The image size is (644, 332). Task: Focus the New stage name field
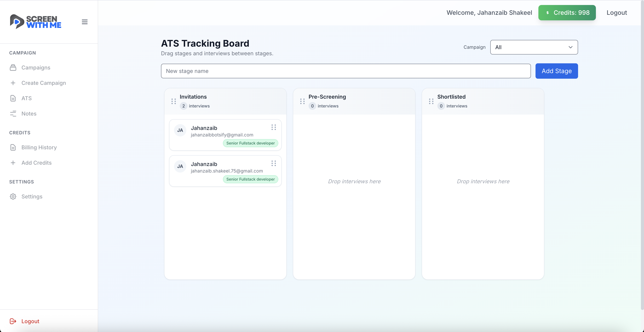346,71
